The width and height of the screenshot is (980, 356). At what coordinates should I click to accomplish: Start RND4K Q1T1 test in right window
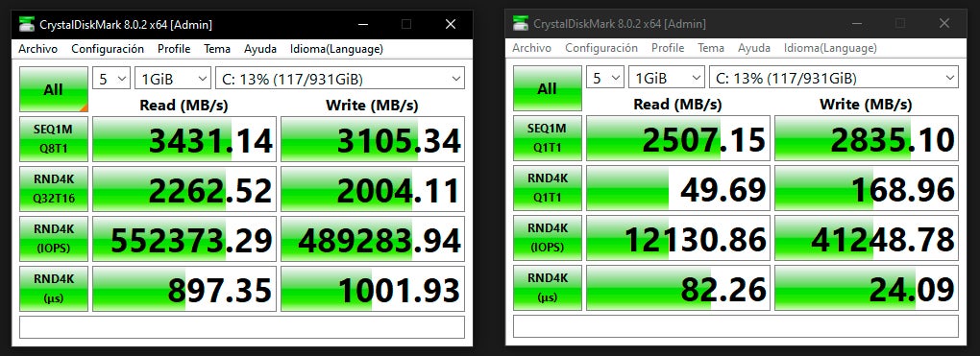pos(548,188)
